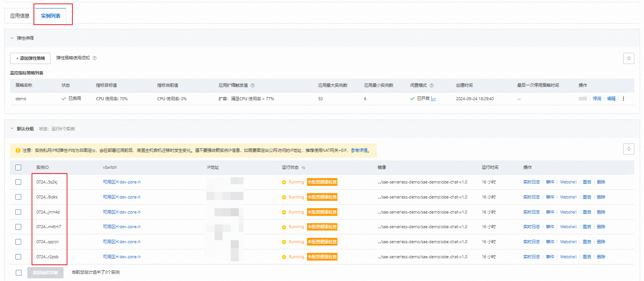Viewport: 644px width, 281px height.
Task: Open the help icon beside 应用扩缩触发值
Action: [x=253, y=86]
